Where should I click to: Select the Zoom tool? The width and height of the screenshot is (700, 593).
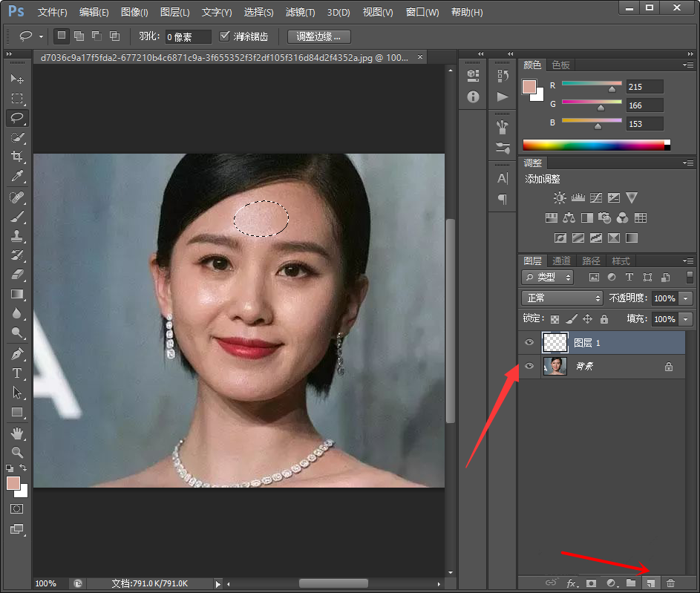pos(17,452)
